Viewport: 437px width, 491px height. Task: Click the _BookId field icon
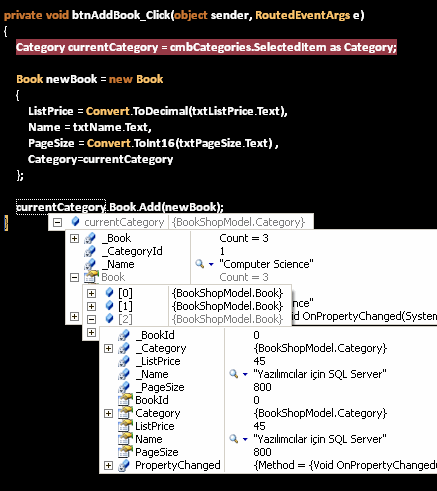(x=124, y=335)
